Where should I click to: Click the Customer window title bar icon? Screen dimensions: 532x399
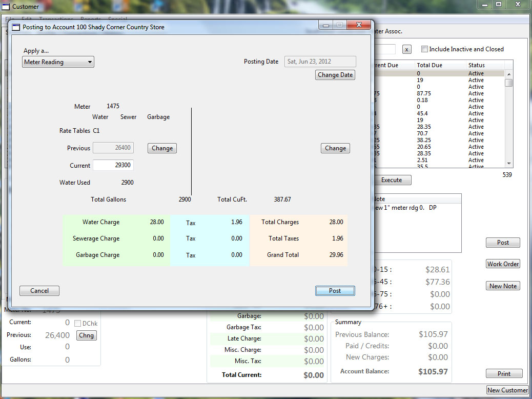click(x=6, y=7)
